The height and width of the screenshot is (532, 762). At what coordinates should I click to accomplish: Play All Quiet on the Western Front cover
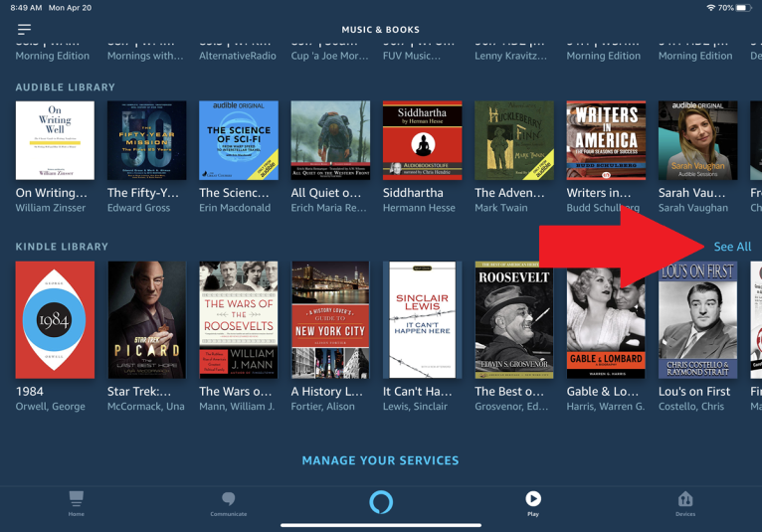pyautogui.click(x=330, y=140)
